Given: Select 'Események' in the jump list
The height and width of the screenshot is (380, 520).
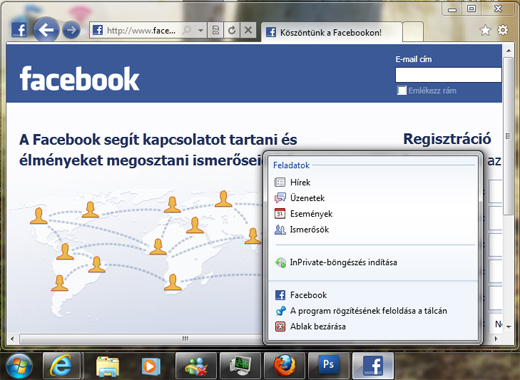Looking at the screenshot, I should coord(373,214).
